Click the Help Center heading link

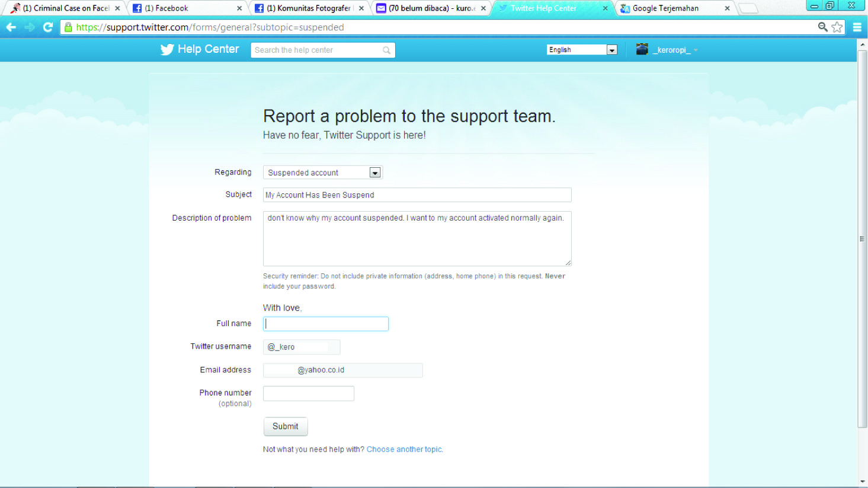click(208, 49)
